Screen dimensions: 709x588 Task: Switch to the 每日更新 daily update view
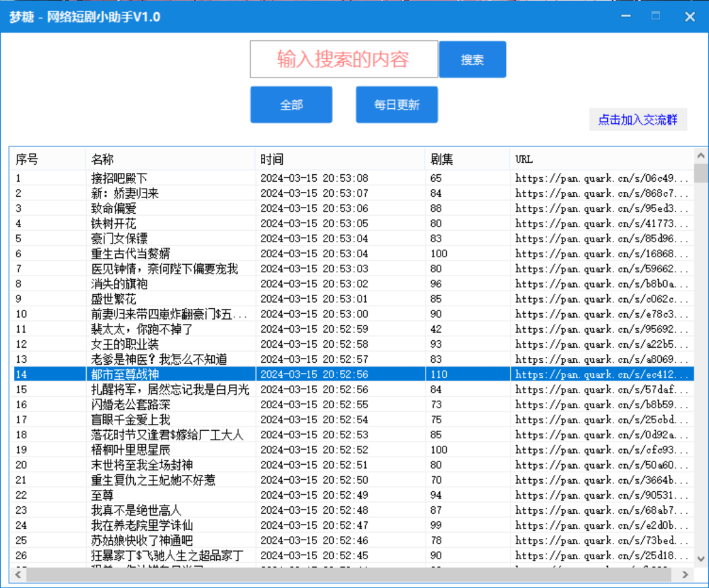[397, 104]
